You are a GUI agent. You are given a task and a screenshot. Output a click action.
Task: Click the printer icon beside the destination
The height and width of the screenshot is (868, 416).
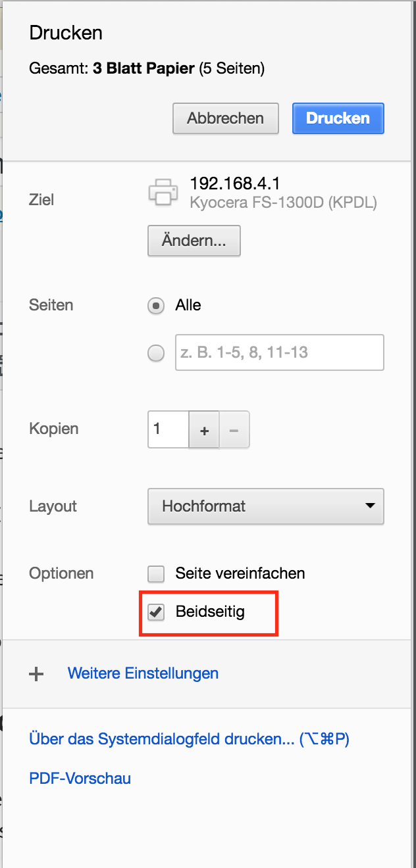(x=163, y=192)
